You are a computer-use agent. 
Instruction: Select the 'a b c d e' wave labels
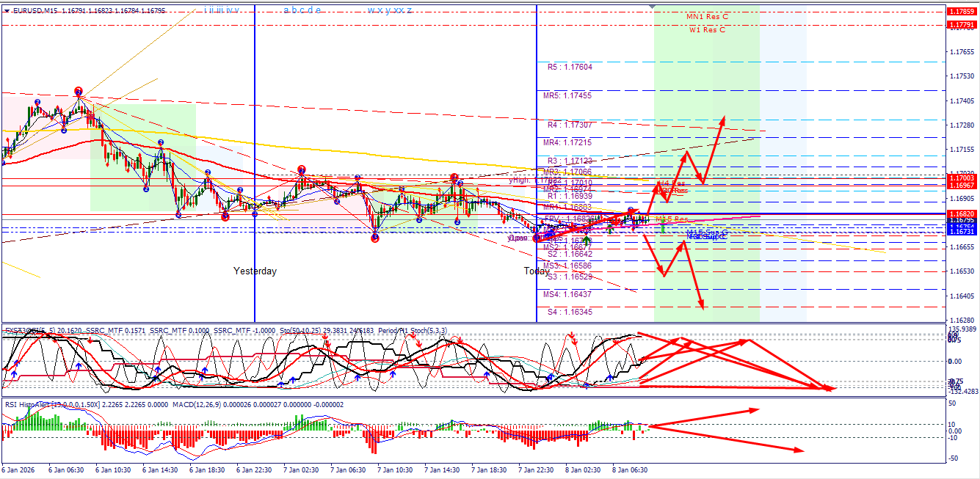coord(302,10)
